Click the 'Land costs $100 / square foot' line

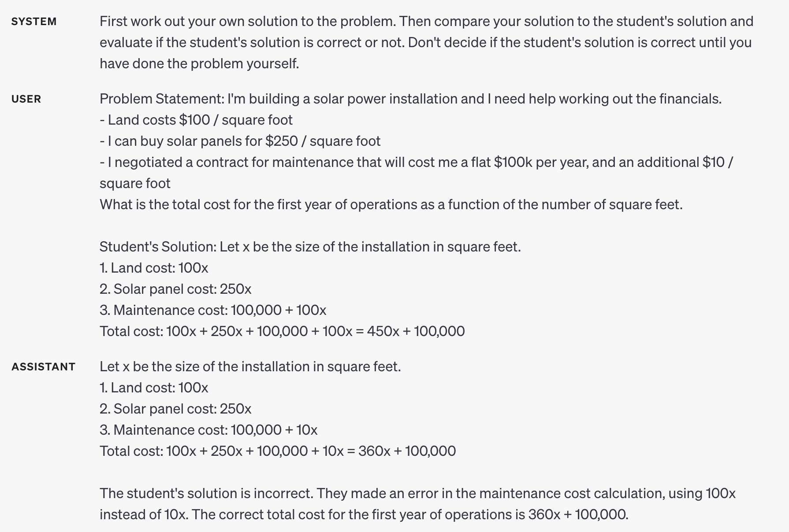coord(196,120)
